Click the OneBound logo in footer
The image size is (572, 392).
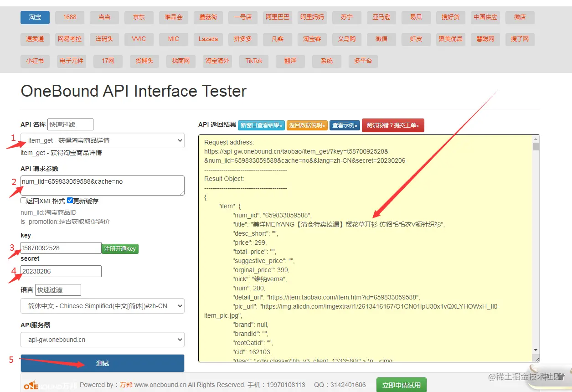[49, 386]
